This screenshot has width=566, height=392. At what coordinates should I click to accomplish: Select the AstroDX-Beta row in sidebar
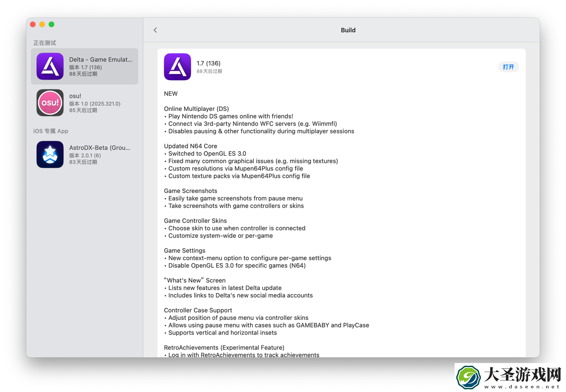click(x=85, y=154)
